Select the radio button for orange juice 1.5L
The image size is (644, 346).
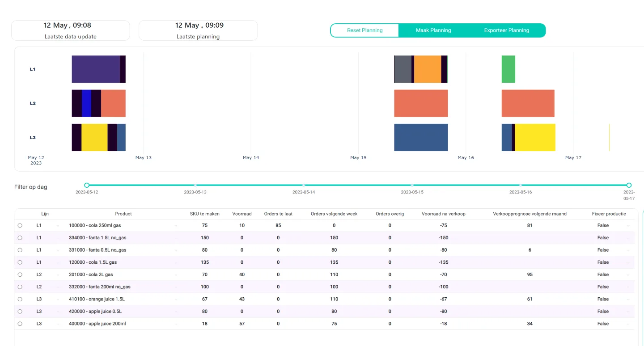pyautogui.click(x=20, y=300)
